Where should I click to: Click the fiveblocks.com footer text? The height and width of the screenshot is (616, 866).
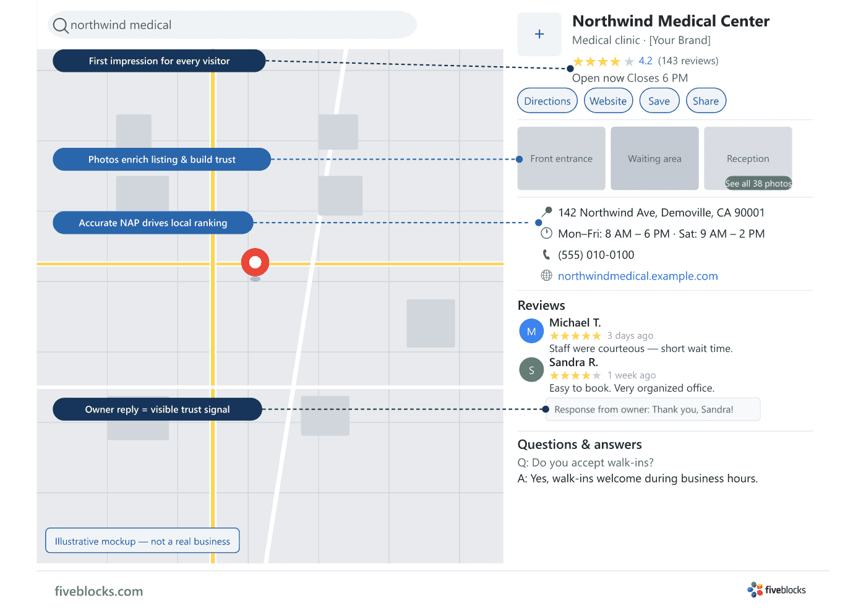99,591
